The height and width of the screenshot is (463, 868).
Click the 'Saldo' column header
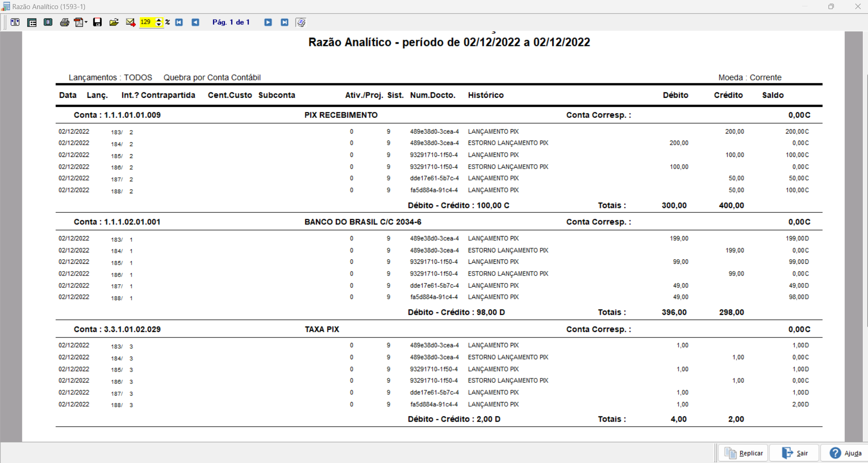[773, 95]
